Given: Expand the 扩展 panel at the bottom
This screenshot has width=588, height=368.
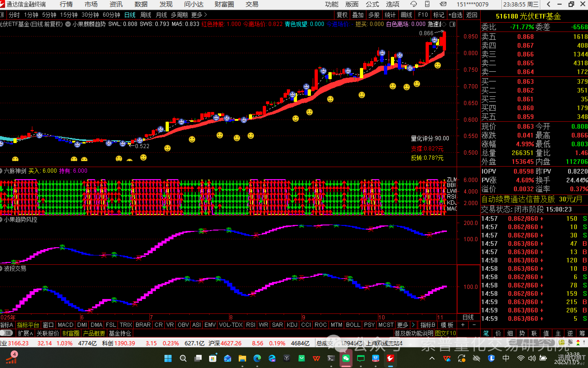Looking at the screenshot, I should pos(25,333).
